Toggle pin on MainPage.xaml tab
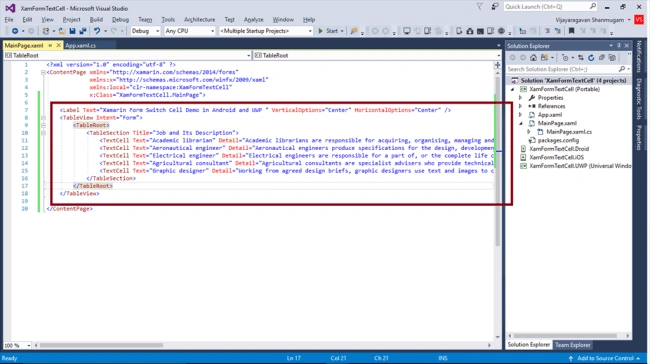Viewport: 650px width, 364px height. coord(50,46)
